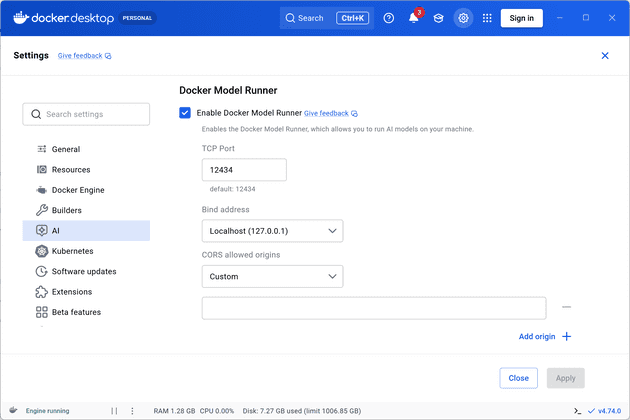Uncheck Enable Docker Model Runner
The height and width of the screenshot is (420, 630).
point(185,113)
